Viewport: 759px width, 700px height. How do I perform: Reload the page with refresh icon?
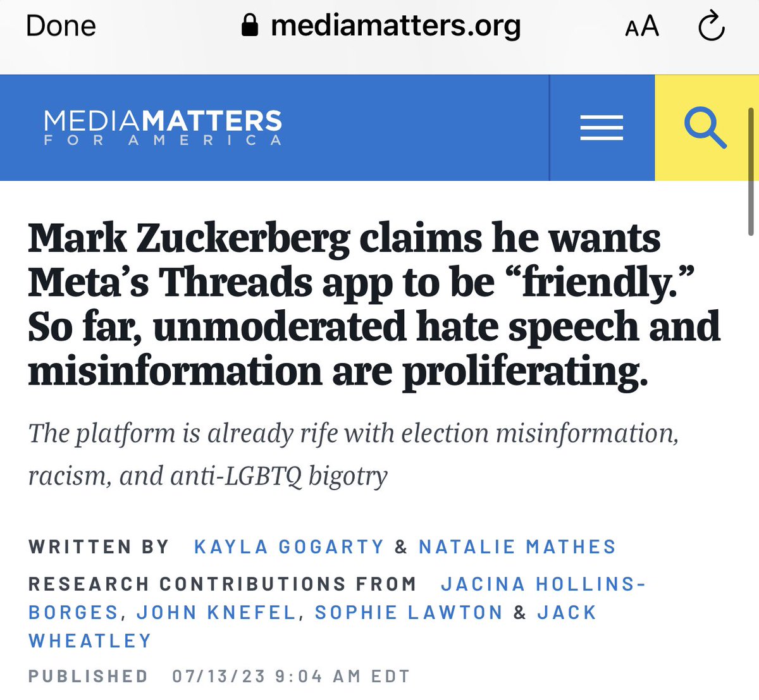(712, 27)
